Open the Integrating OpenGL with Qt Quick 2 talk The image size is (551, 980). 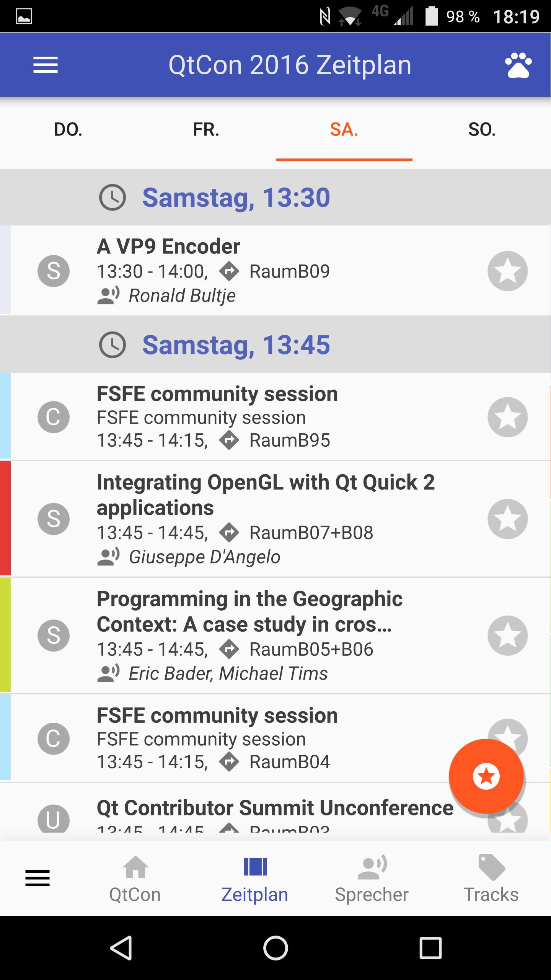[x=275, y=519]
